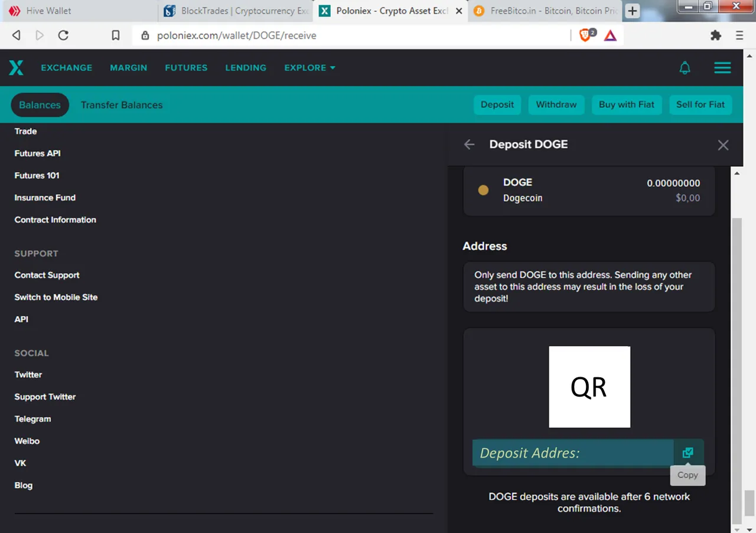Screen dimensions: 756x533
Task: Open Support Twitter link
Action: 45,397
